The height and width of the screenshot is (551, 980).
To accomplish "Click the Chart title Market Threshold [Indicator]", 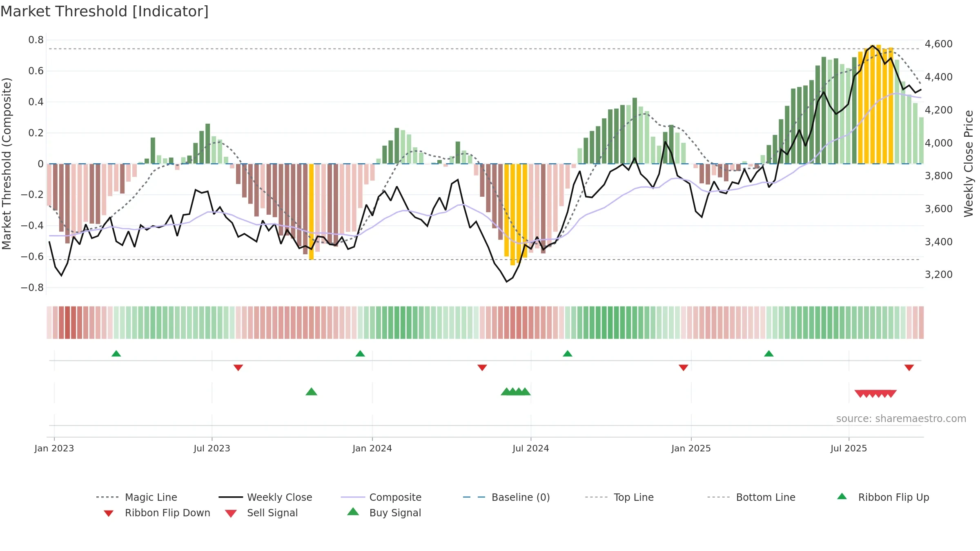I will click(105, 11).
